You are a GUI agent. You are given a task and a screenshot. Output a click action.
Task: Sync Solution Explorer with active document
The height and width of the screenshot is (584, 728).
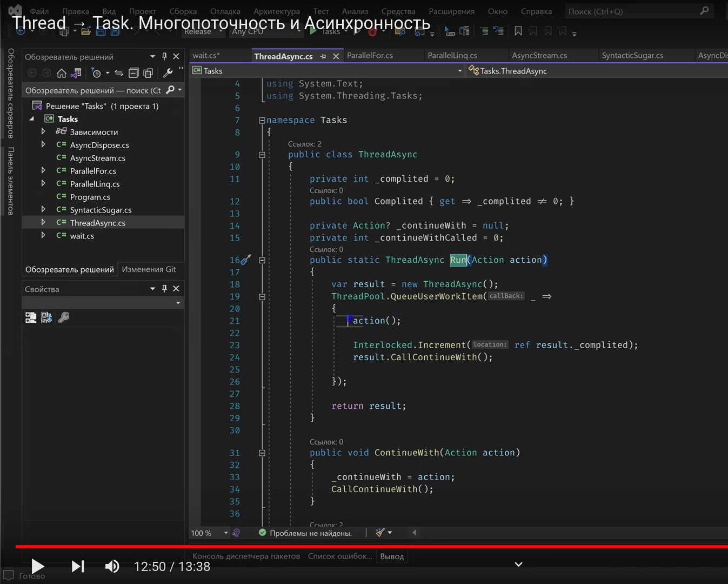coord(77,72)
